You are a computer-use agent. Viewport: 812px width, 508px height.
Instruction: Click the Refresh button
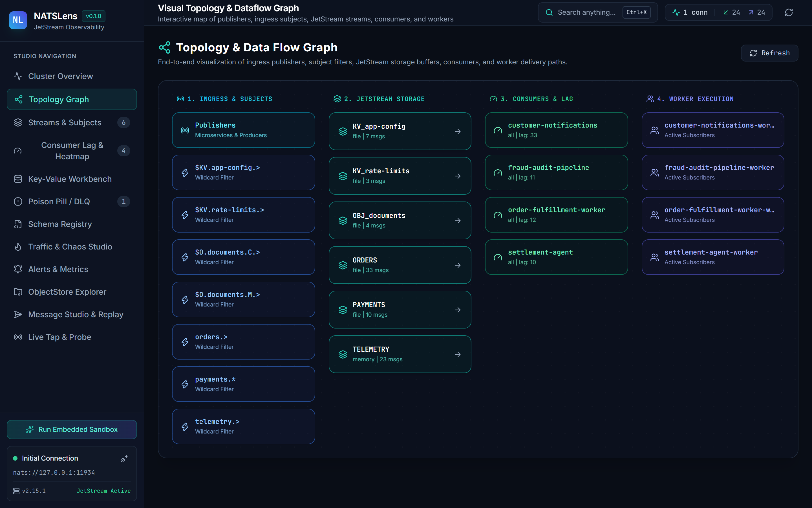click(x=769, y=53)
